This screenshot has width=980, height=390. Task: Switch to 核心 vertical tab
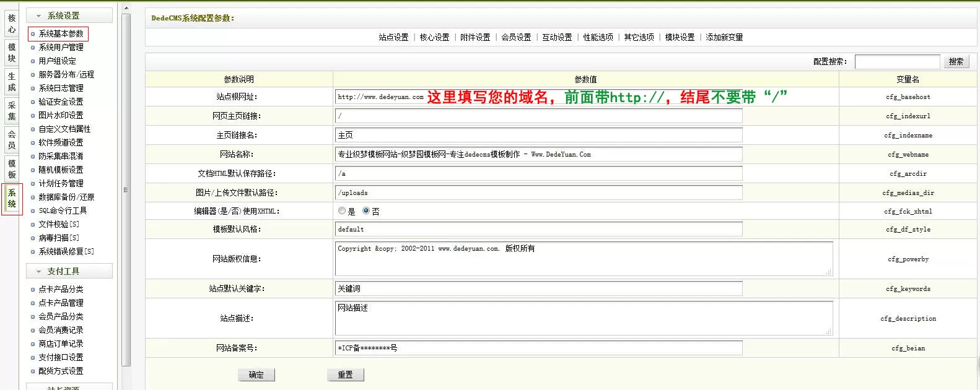[12, 24]
